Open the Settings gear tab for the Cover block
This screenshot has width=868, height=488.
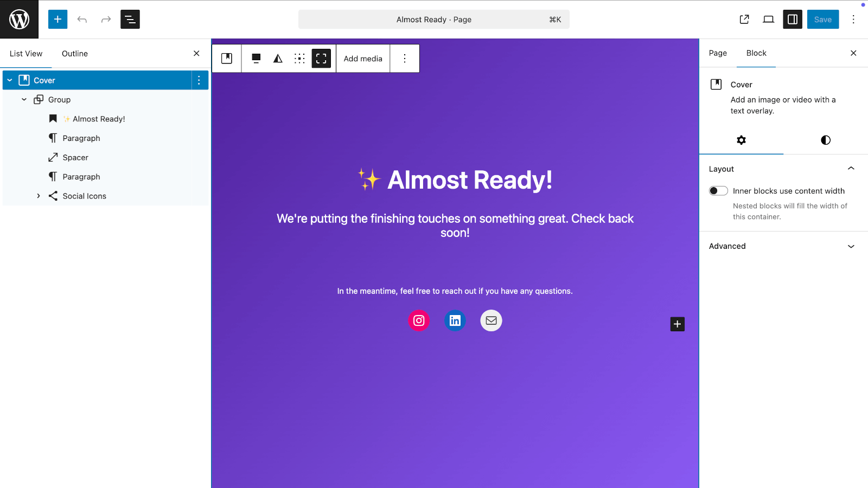tap(741, 140)
